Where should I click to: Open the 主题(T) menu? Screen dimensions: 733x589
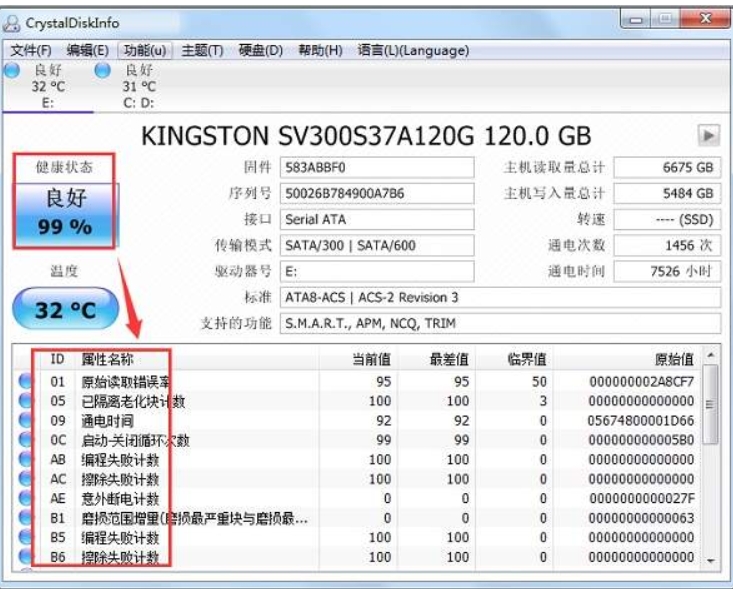click(202, 50)
